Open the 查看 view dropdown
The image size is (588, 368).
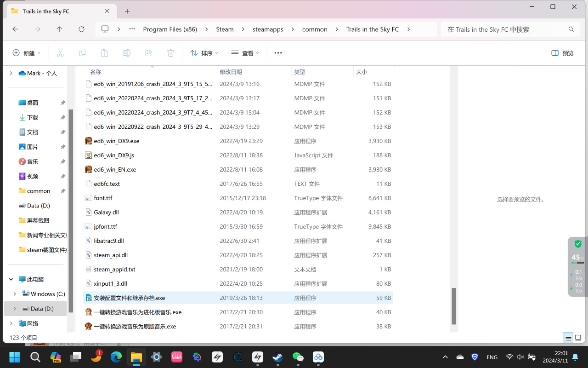[245, 53]
